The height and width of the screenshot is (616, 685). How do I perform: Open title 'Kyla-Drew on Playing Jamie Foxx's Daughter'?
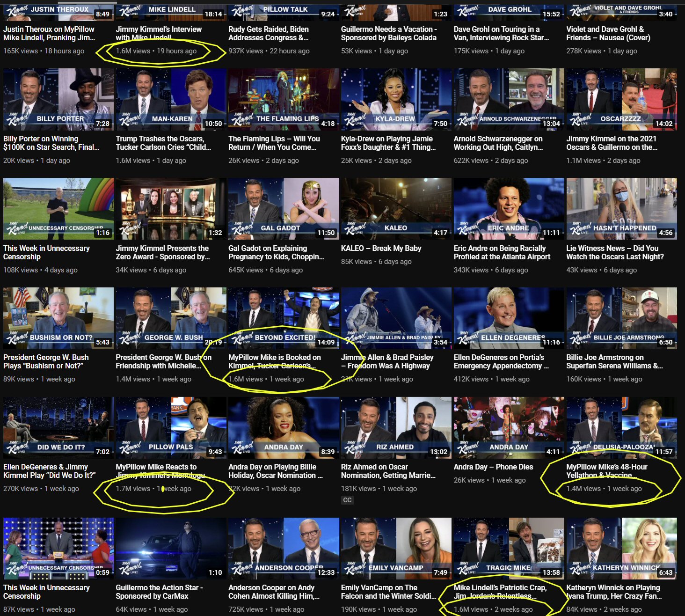coord(388,143)
